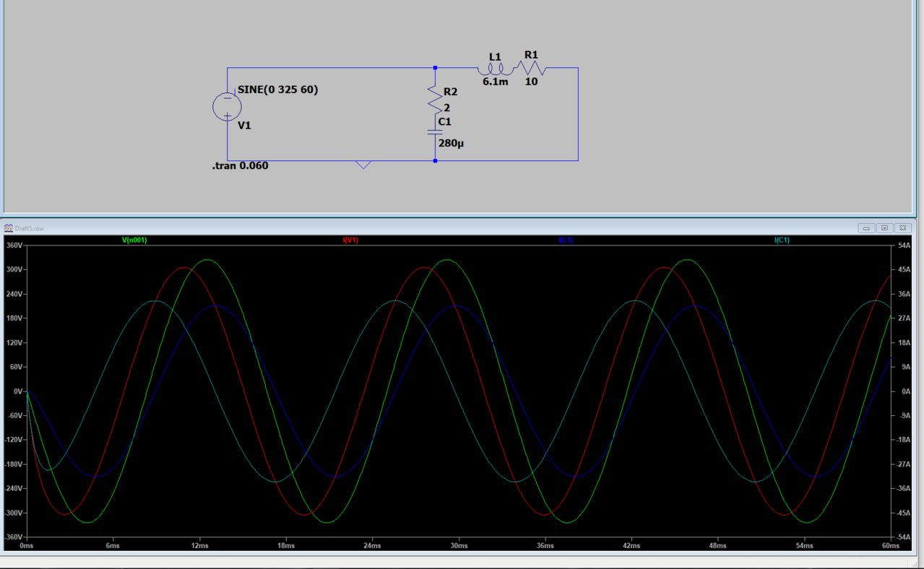This screenshot has height=569, width=924.
Task: Click the 360V left axis label
Action: (14, 246)
